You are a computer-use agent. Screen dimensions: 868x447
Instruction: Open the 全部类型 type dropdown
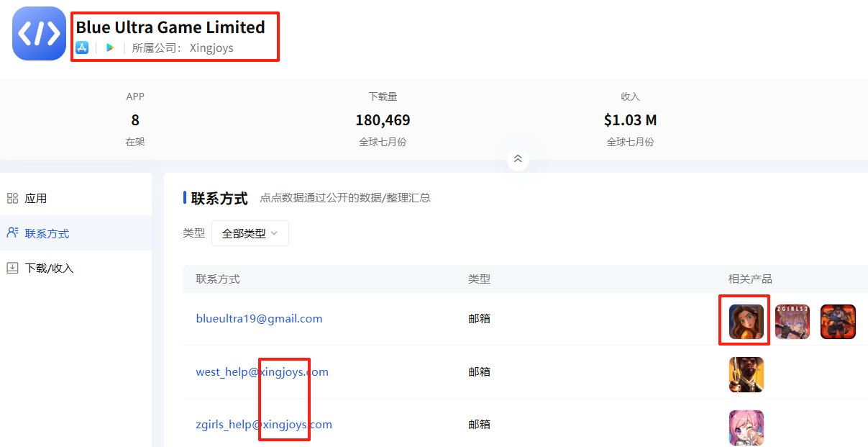tap(250, 233)
